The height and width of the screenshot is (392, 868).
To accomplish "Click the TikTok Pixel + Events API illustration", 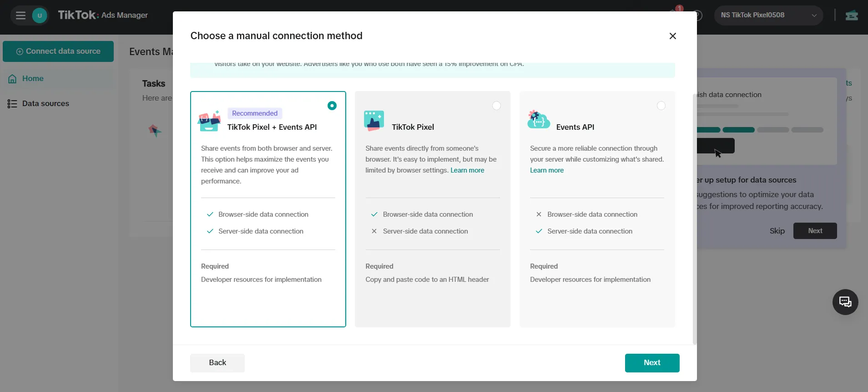I will [209, 121].
